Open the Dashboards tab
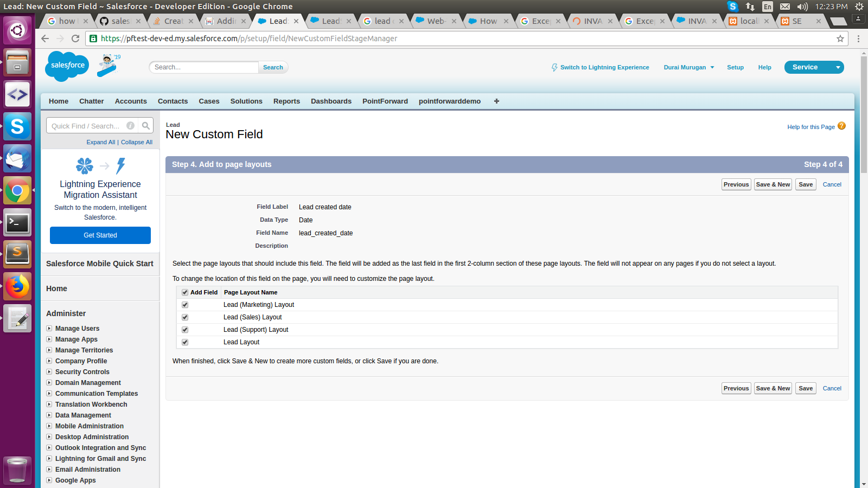Viewport: 868px width, 488px height. pyautogui.click(x=331, y=101)
